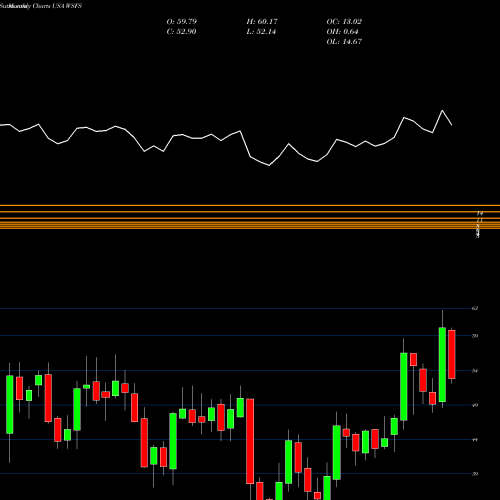Image resolution: width=500 pixels, height=500 pixels.
Task: Click the 44 price axis label
Action: (475, 440)
